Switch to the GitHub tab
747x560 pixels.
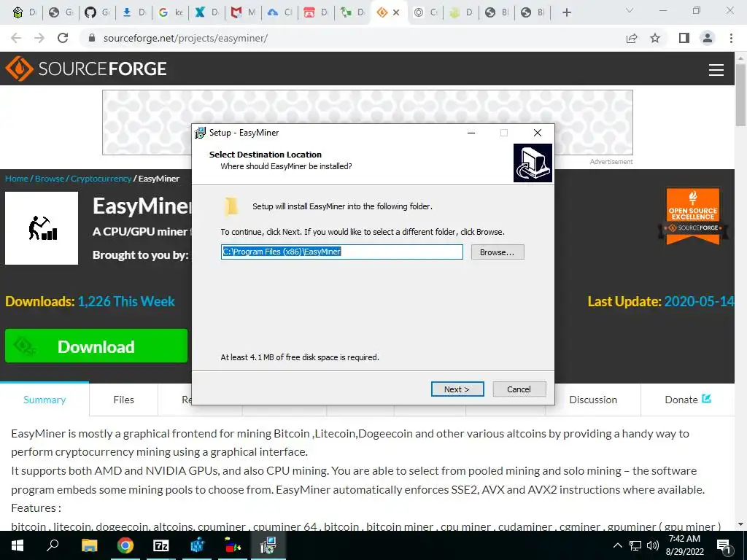pos(97,13)
